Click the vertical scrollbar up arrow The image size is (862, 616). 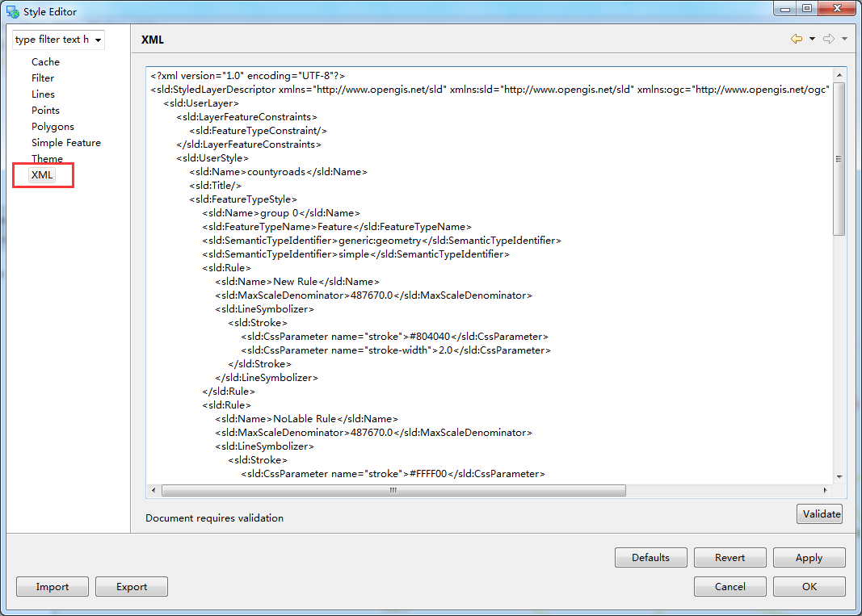(x=839, y=75)
